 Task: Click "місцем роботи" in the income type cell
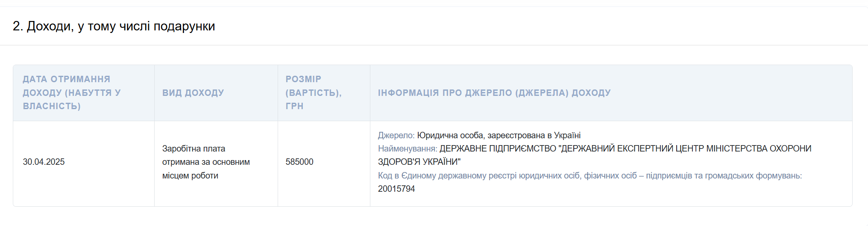pos(190,175)
